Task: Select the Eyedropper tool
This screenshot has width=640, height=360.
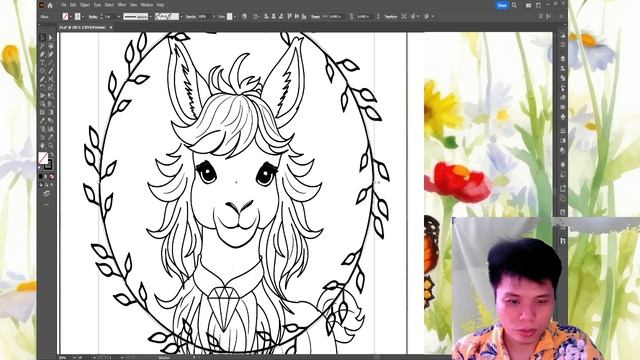Action: point(43,120)
